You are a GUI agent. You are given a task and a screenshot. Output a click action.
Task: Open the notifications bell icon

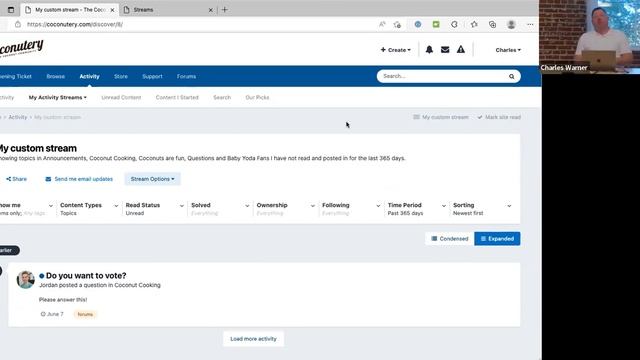click(x=429, y=50)
